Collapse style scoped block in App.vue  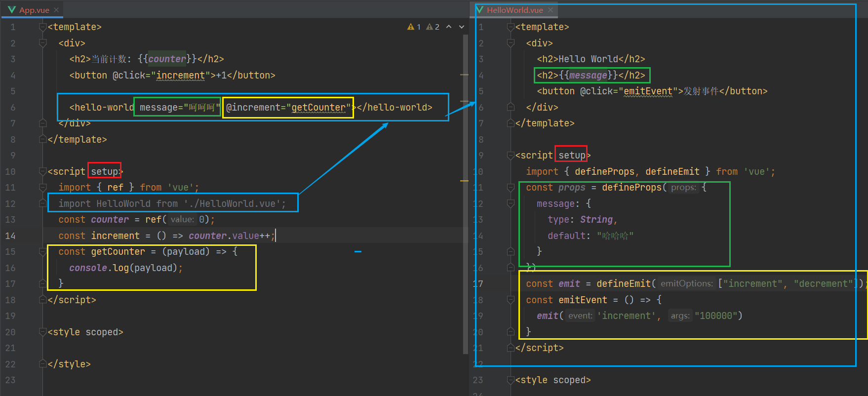pos(43,332)
